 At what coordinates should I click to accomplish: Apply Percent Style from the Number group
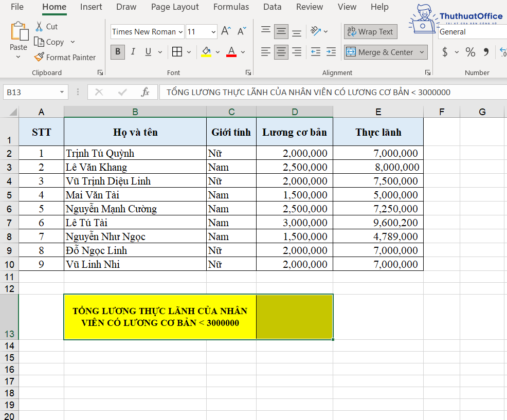471,52
